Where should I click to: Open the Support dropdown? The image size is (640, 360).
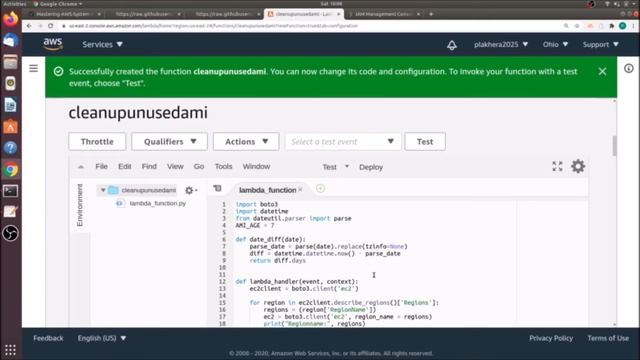[600, 44]
